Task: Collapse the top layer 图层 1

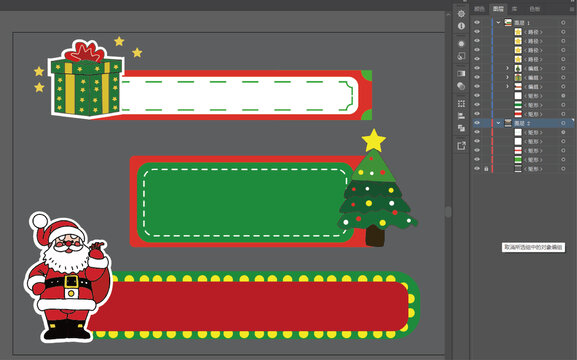Action: 498,22
